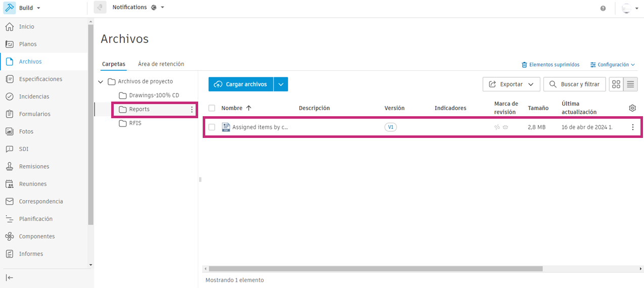Click the Componentes sidebar icon
Screen dimensions: 644x288
point(9,236)
